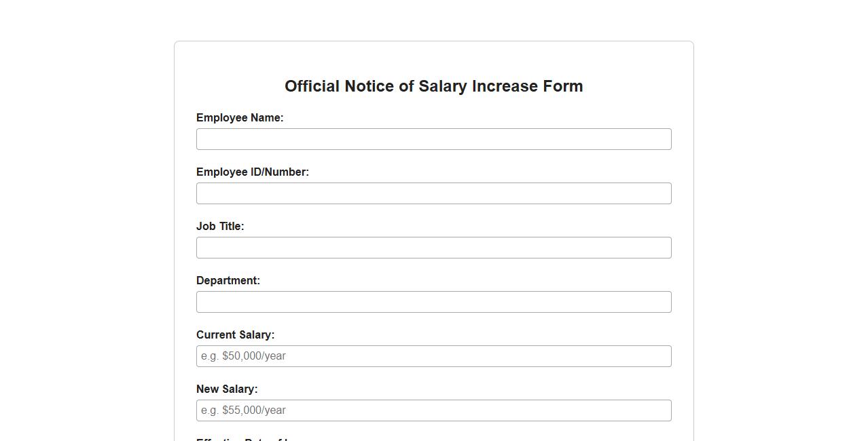Viewport: 868px width, 441px height.
Task: Click the Job Title input field
Action: click(433, 247)
